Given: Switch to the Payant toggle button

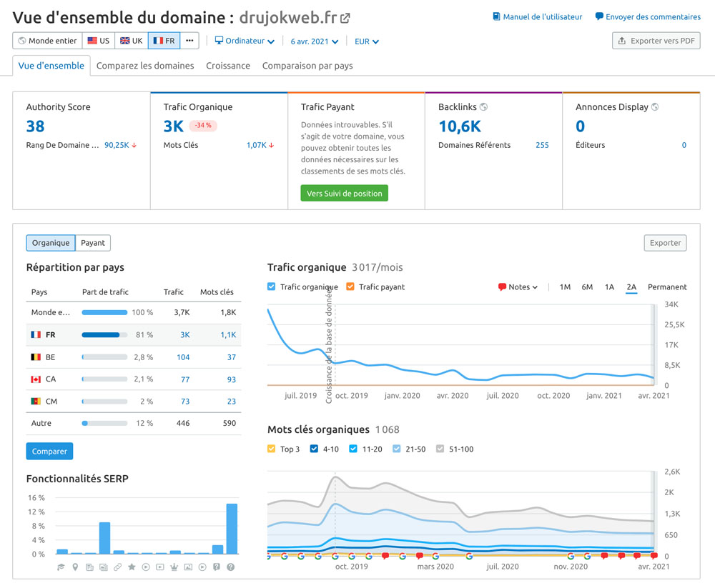Looking at the screenshot, I should [93, 243].
